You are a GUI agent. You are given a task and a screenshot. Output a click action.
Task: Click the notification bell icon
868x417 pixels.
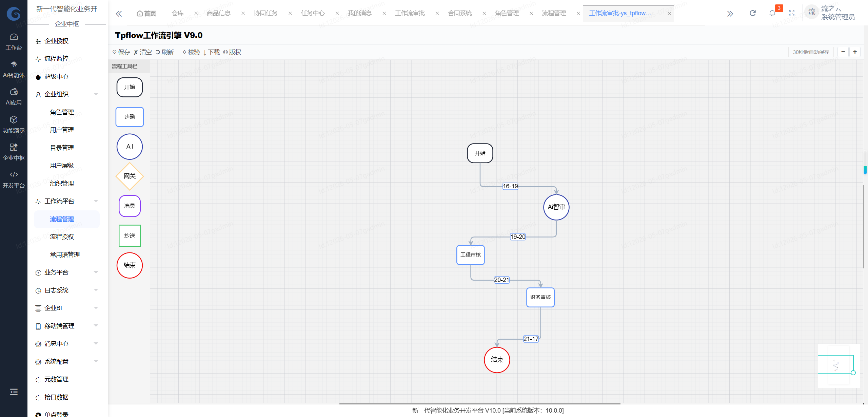tap(772, 13)
